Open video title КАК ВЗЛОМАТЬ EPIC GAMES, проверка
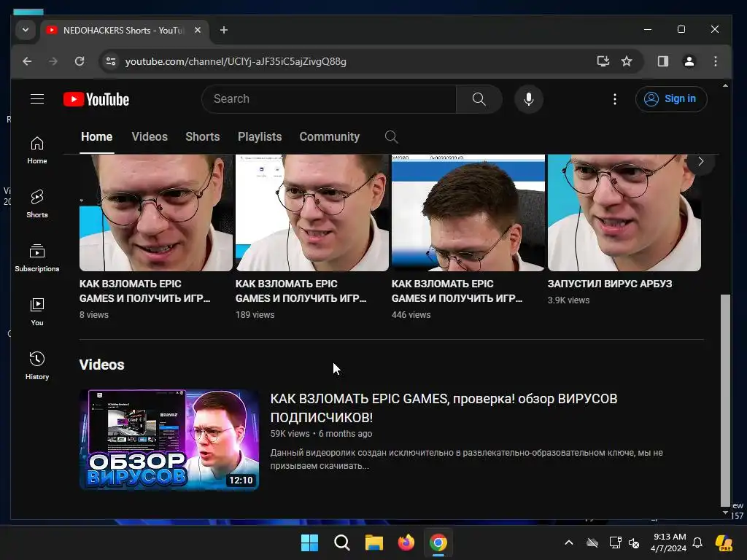This screenshot has width=747, height=560. tap(444, 408)
